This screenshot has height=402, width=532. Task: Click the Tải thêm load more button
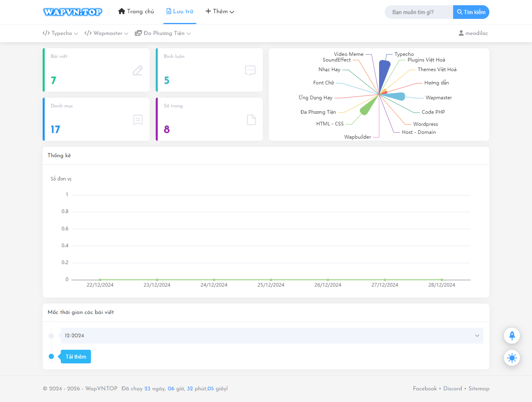click(76, 357)
